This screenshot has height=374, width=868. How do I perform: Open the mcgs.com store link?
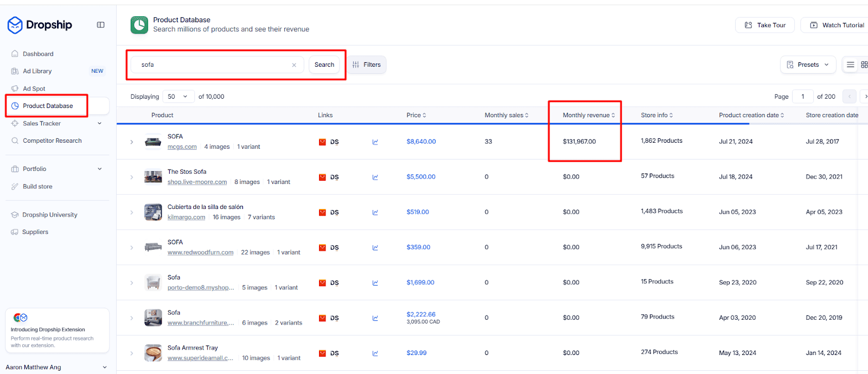click(x=182, y=147)
